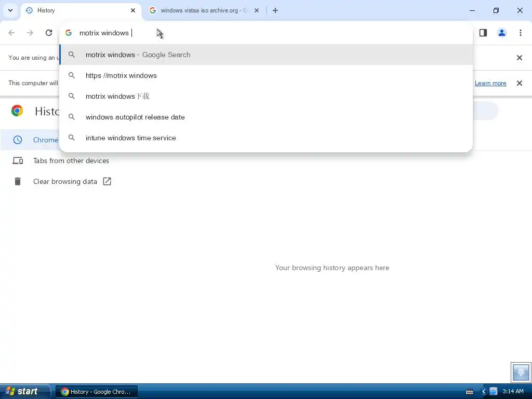Switch to the History tab
The height and width of the screenshot is (399, 532).
pyautogui.click(x=81, y=10)
